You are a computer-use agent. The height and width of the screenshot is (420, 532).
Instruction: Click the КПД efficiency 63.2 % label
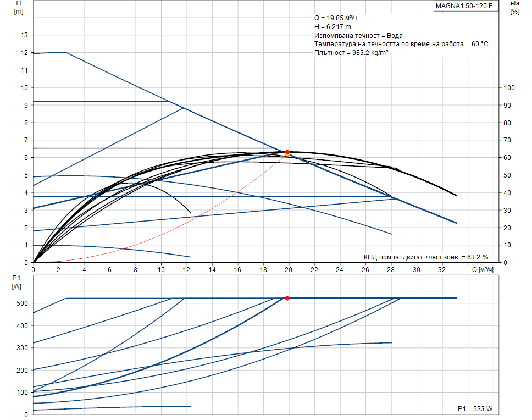coord(425,257)
